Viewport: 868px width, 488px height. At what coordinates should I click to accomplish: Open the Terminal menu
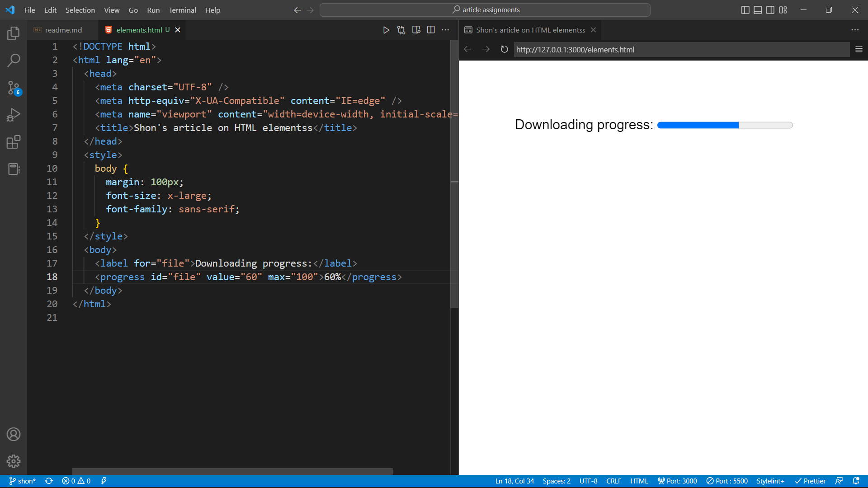pos(182,10)
